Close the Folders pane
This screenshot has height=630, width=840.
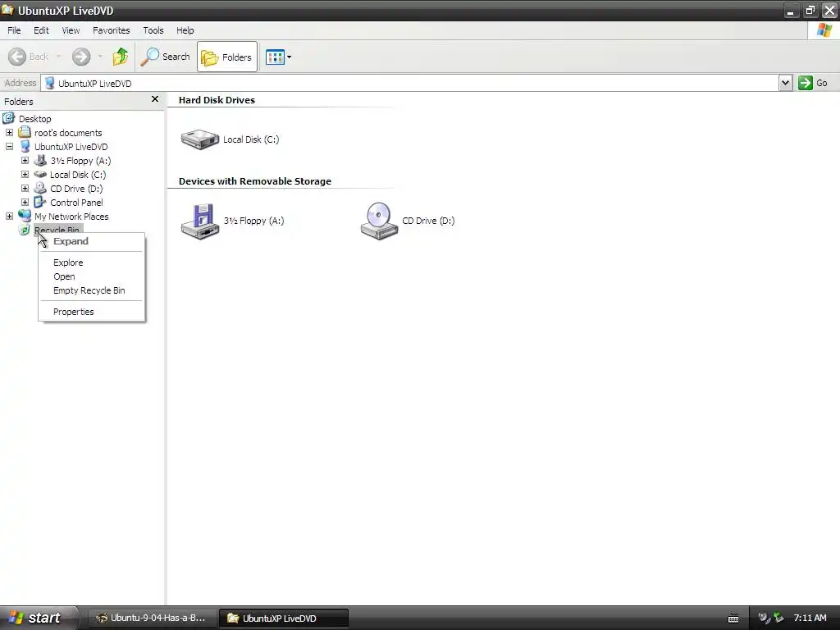point(155,99)
